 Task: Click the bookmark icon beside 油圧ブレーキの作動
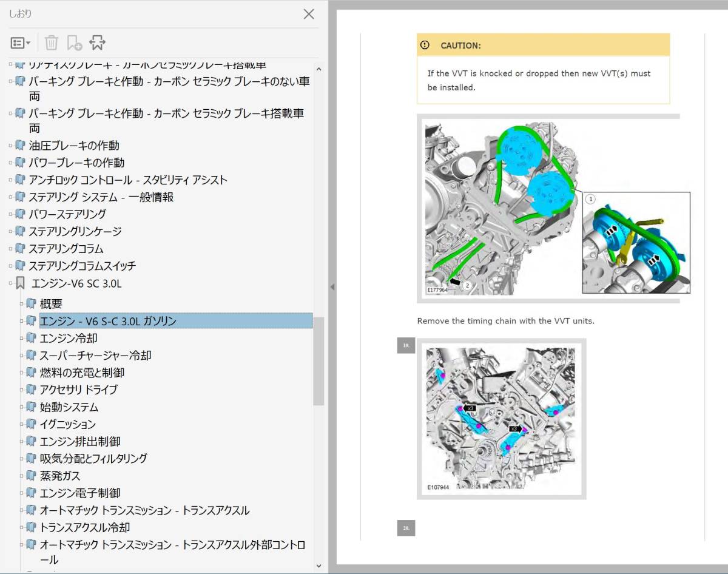click(20, 146)
